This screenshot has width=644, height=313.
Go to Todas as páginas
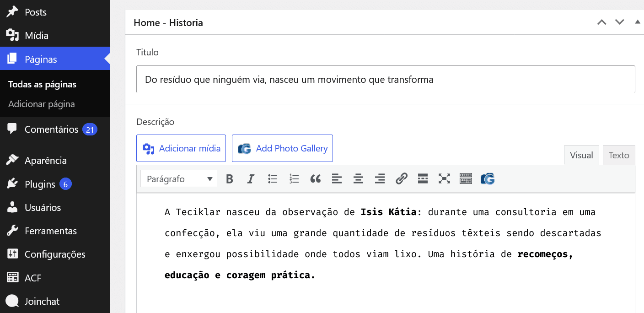[42, 84]
